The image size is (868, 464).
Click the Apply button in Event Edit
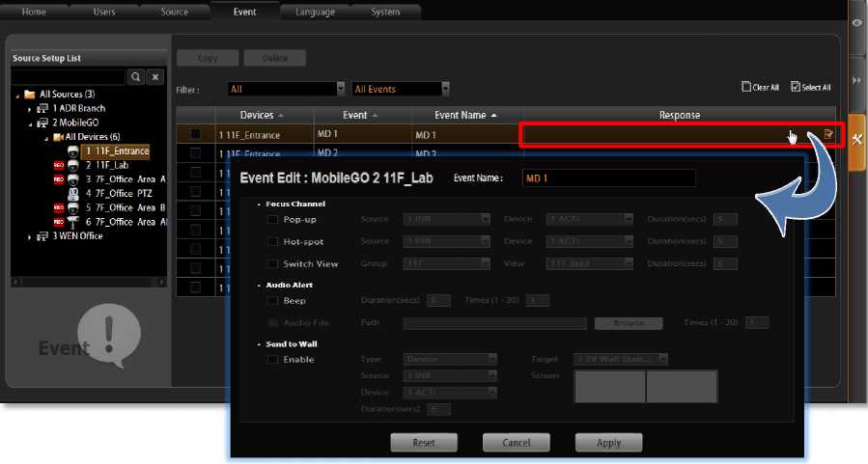(x=608, y=443)
